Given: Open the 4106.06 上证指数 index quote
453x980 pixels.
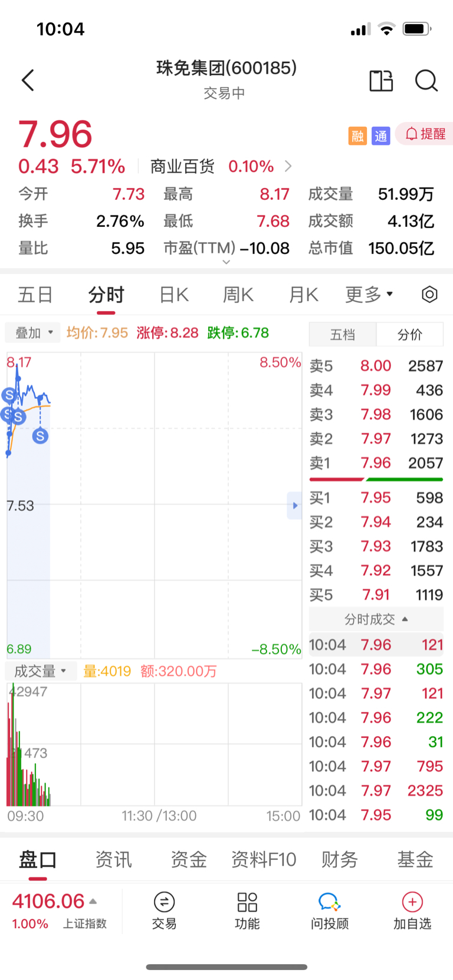Looking at the screenshot, I should (x=59, y=910).
